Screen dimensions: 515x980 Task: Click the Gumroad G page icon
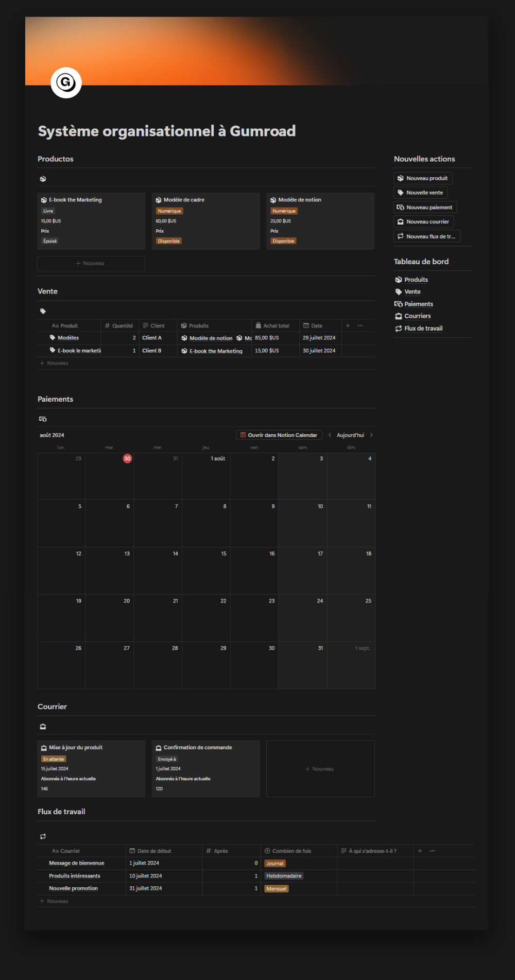click(66, 82)
